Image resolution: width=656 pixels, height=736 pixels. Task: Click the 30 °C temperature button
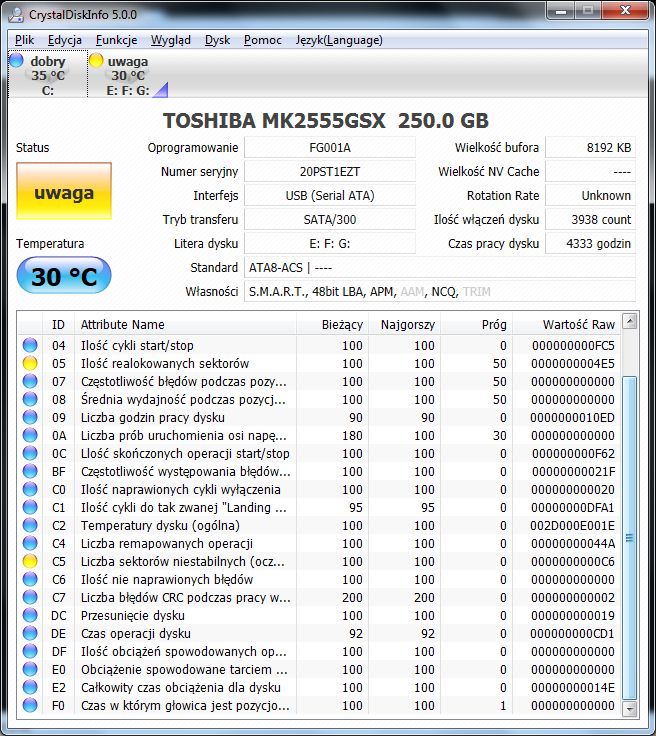pyautogui.click(x=64, y=276)
